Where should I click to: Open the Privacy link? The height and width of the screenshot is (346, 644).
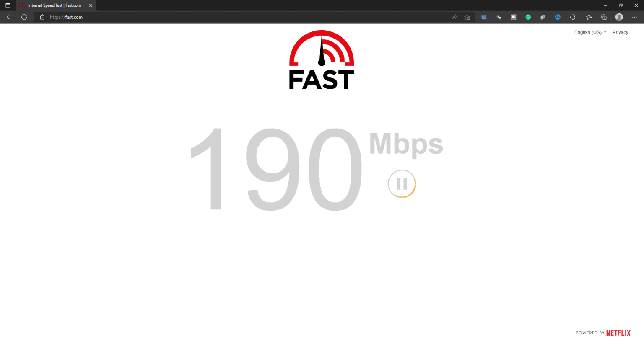coord(620,32)
